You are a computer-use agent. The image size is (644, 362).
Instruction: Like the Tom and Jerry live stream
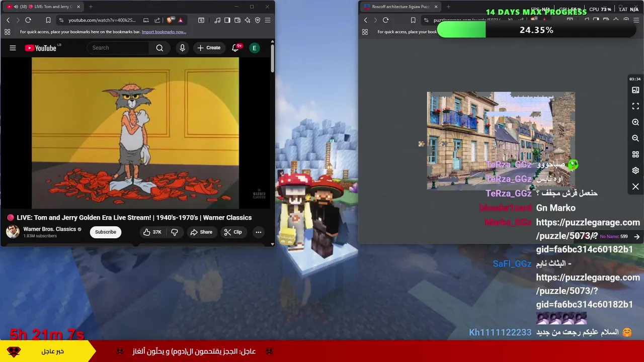point(152,232)
